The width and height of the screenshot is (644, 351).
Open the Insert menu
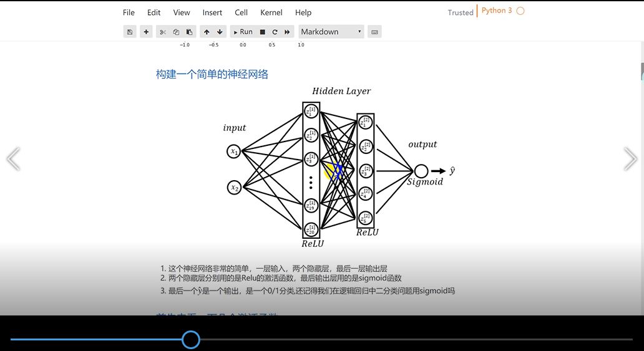pos(212,12)
